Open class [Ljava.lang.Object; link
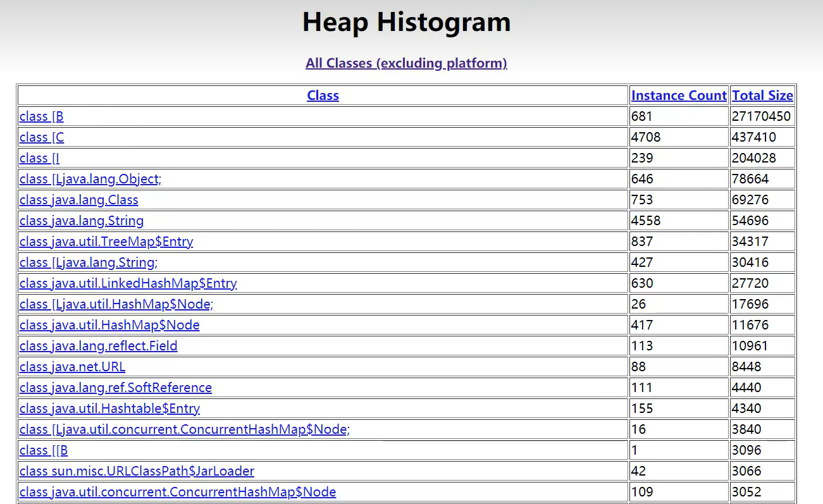This screenshot has height=504, width=823. [x=90, y=179]
